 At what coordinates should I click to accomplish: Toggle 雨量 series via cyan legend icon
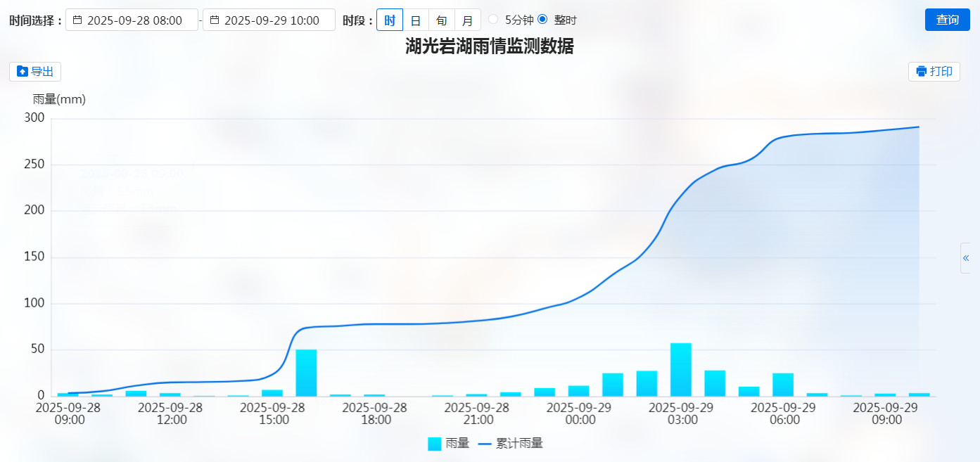[x=434, y=444]
